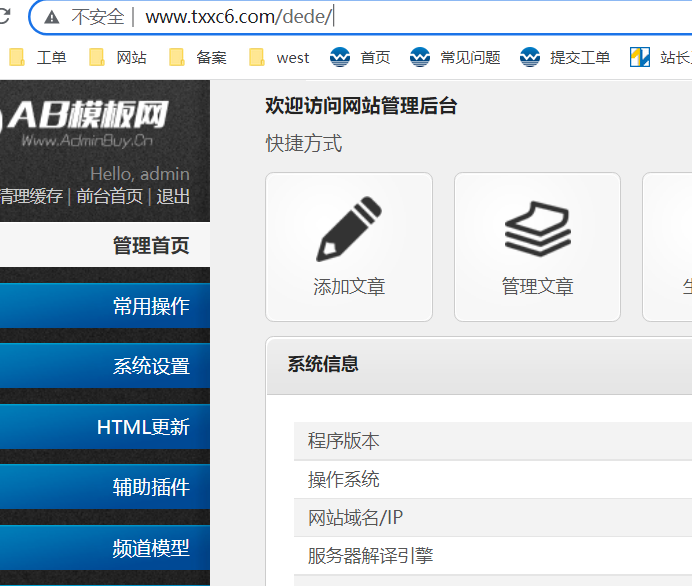Screen dimensions: 692x586
Task: Click the 网站域名/IP row
Action: click(x=493, y=518)
